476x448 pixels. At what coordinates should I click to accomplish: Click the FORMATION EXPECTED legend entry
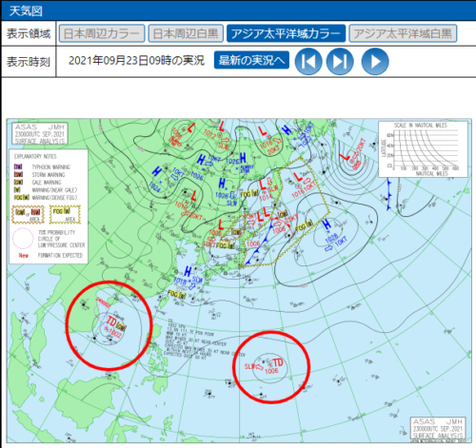click(50, 255)
